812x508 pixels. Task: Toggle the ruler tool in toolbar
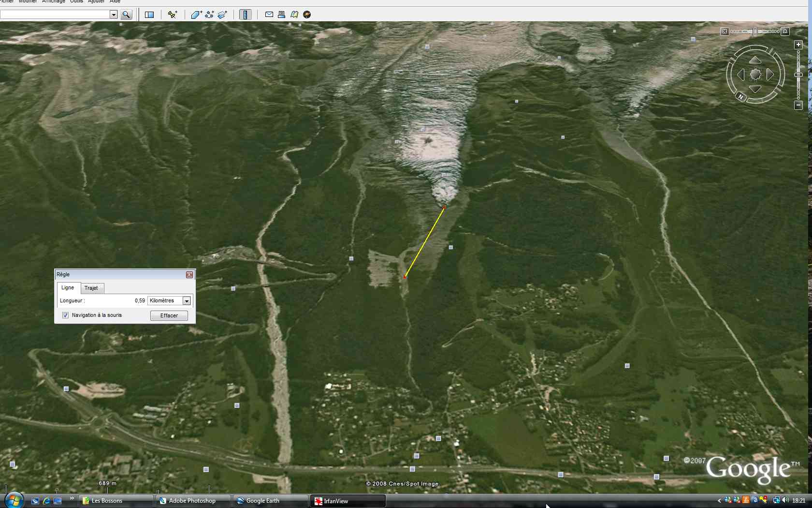(245, 15)
